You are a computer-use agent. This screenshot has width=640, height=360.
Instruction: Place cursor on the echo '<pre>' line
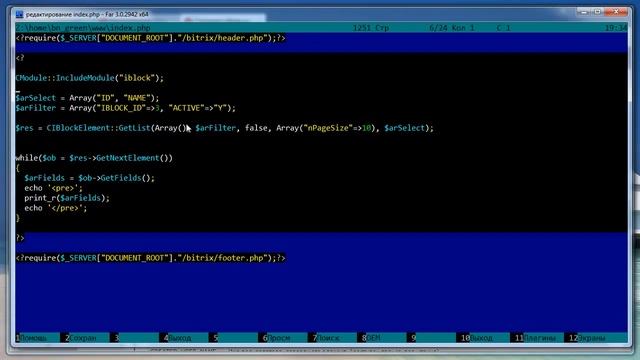[x=53, y=188]
